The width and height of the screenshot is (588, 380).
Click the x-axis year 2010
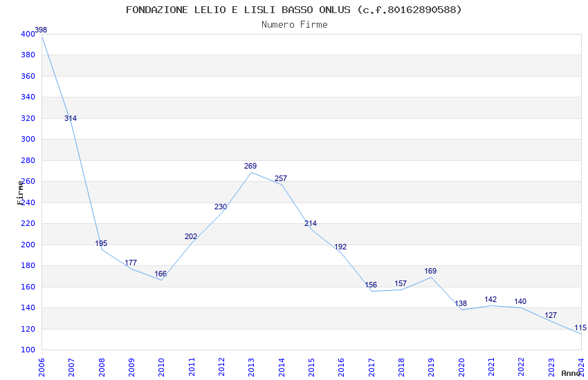click(162, 368)
